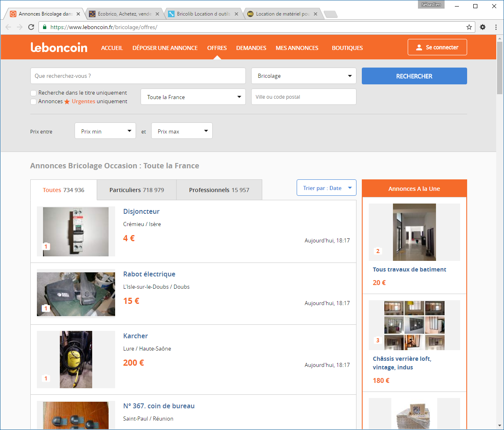Image resolution: width=504 pixels, height=430 pixels.
Task: Open the Disjoncteur listing title
Action: [141, 211]
